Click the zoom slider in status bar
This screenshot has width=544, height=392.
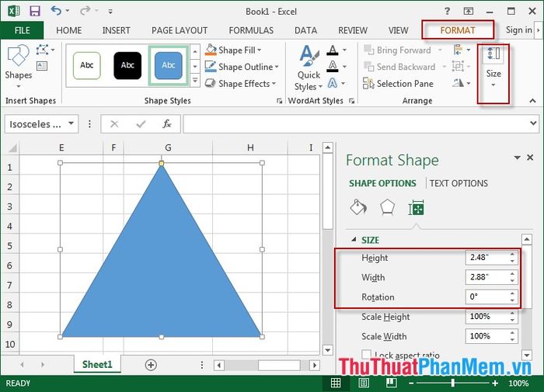point(453,383)
